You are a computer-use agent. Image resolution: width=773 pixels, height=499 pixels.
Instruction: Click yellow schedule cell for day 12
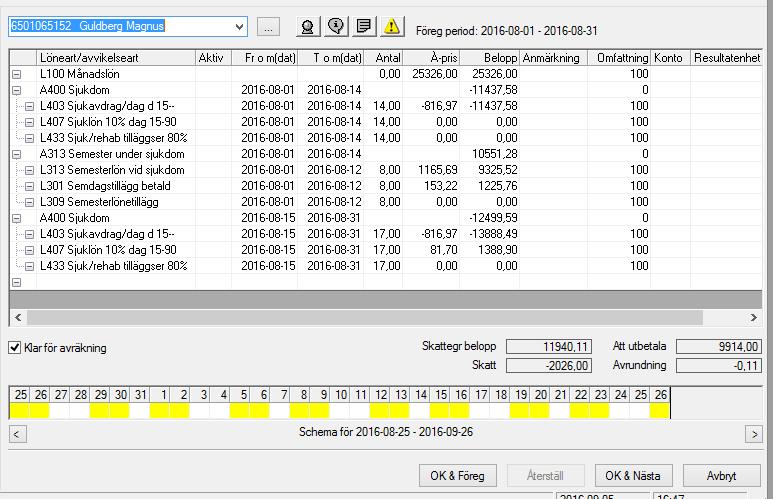pyautogui.click(x=380, y=411)
